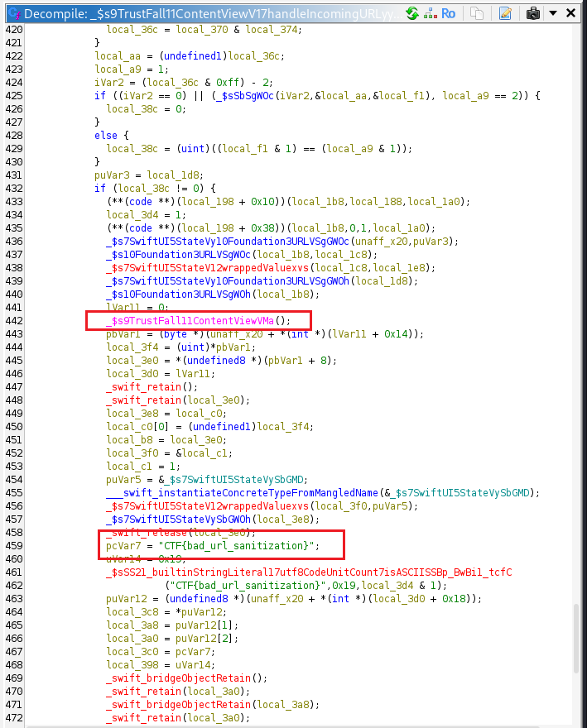Toggle the Ro read-only button
This screenshot has width=587, height=728.
[x=448, y=13]
